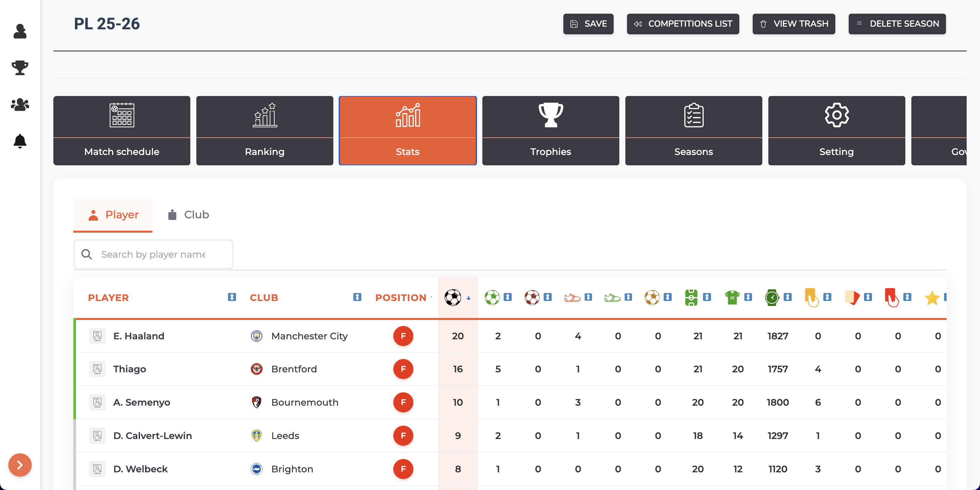Click the SAVE button
This screenshot has height=490, width=980.
(x=588, y=24)
